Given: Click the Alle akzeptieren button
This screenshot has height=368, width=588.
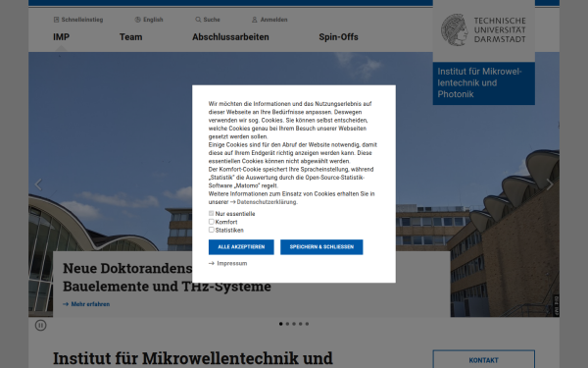Looking at the screenshot, I should (241, 247).
